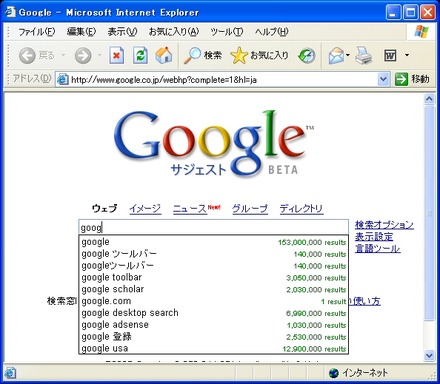The width and height of the screenshot is (440, 384).
Task: Select suggestion "google desktop search"
Action: pyautogui.click(x=214, y=313)
